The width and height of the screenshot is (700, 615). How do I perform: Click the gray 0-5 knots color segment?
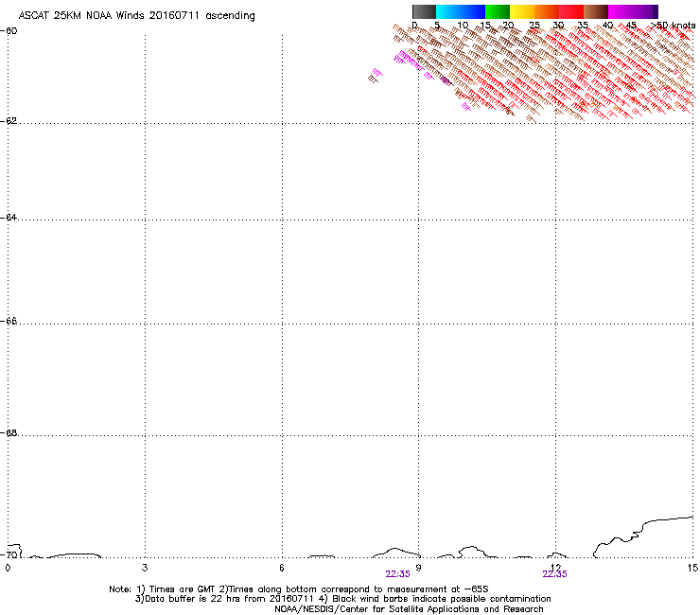pyautogui.click(x=424, y=11)
